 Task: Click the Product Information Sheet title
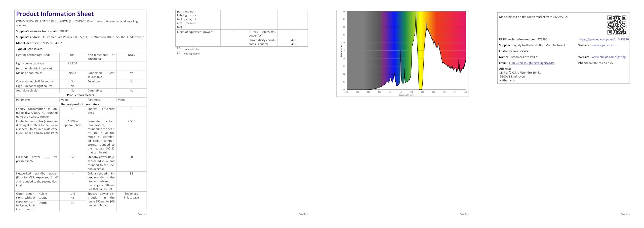55,14
